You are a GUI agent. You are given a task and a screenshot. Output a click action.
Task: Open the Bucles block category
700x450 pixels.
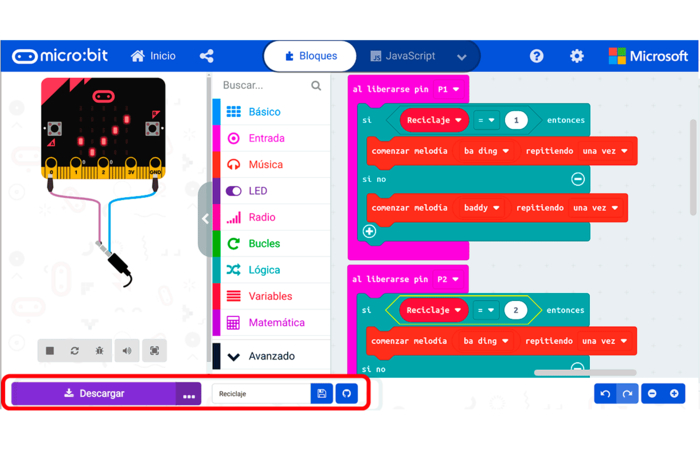point(271,243)
